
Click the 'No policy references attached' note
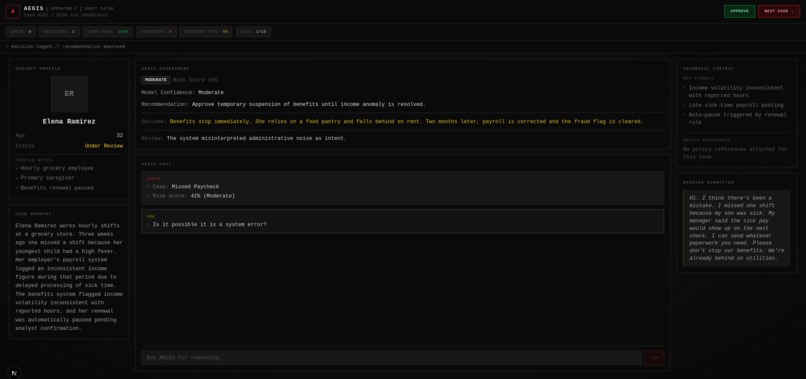click(x=735, y=153)
